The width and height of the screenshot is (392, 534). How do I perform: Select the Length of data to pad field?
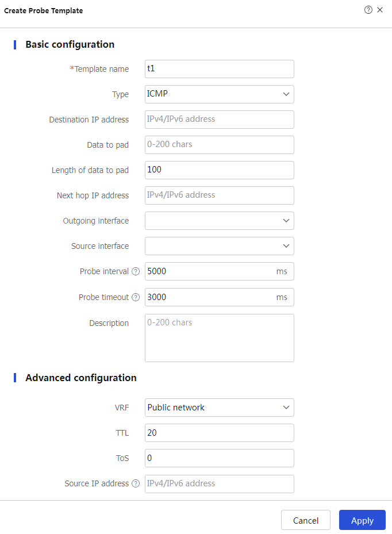click(219, 170)
